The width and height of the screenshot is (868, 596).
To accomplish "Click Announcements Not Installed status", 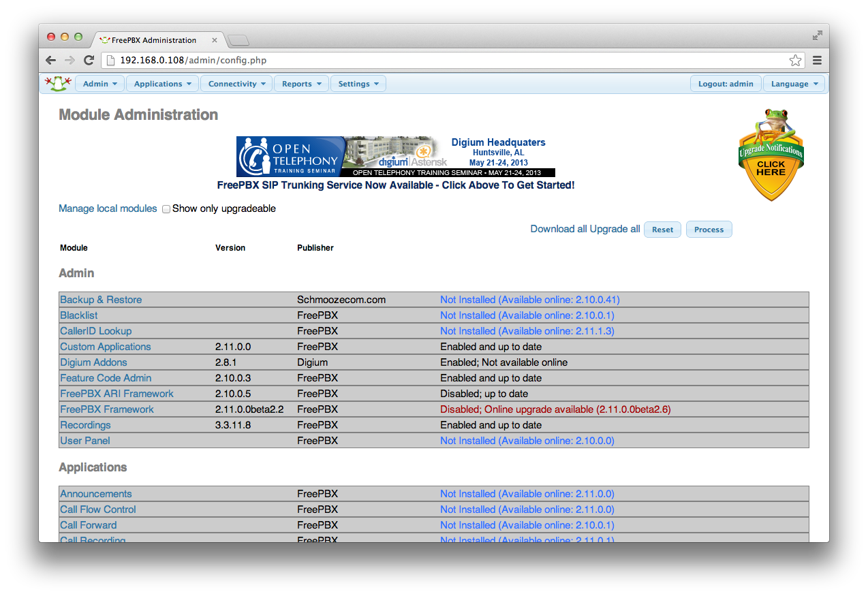I will click(x=527, y=494).
